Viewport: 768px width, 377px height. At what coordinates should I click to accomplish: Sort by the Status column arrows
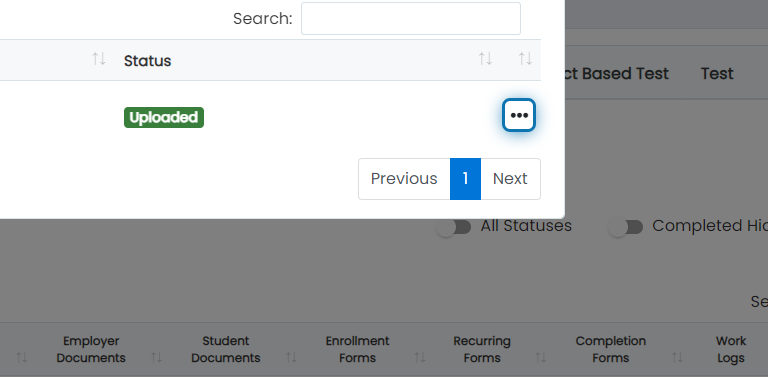[485, 59]
